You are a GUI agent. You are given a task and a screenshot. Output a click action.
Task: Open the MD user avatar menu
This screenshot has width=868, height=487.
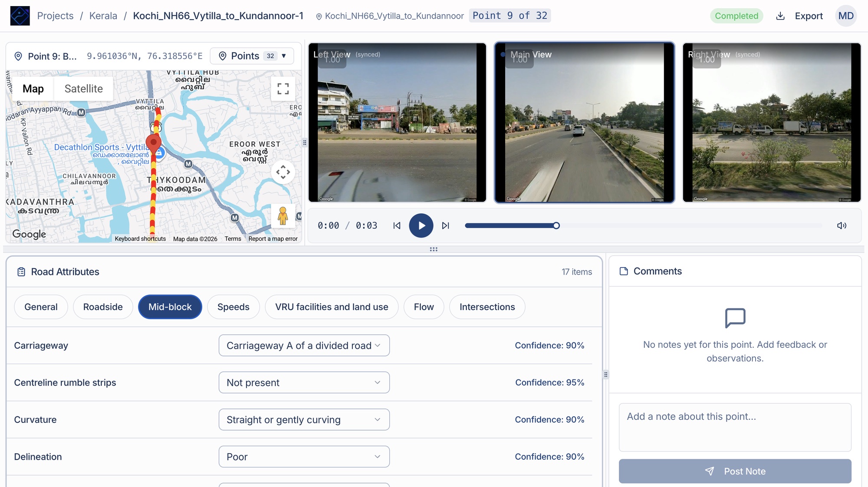pyautogui.click(x=846, y=16)
